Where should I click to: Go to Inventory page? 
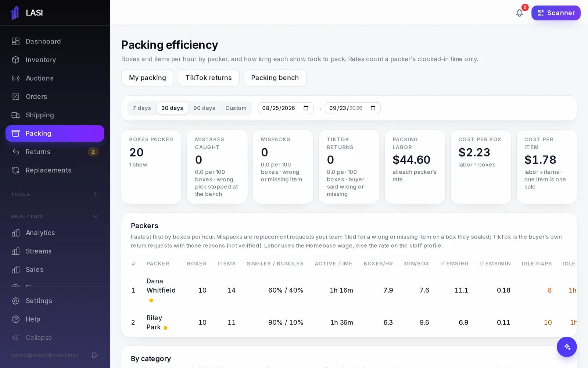click(55, 60)
